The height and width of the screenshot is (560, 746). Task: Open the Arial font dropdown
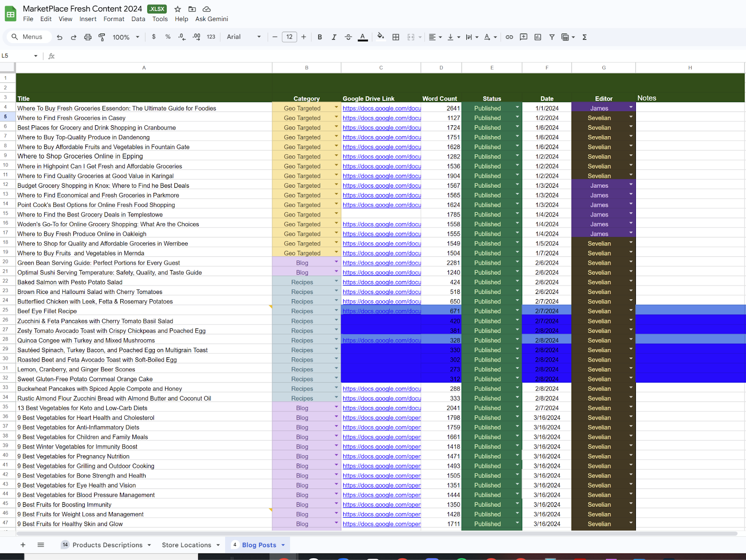click(x=243, y=37)
